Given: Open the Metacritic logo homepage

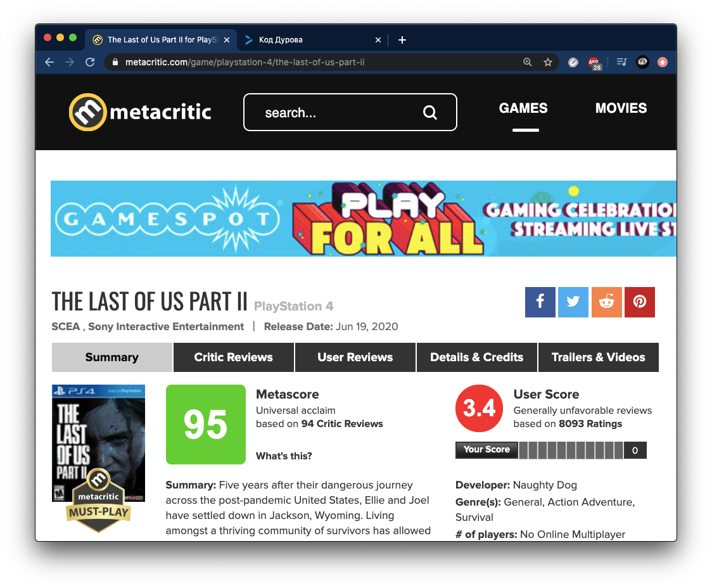Looking at the screenshot, I should [140, 112].
